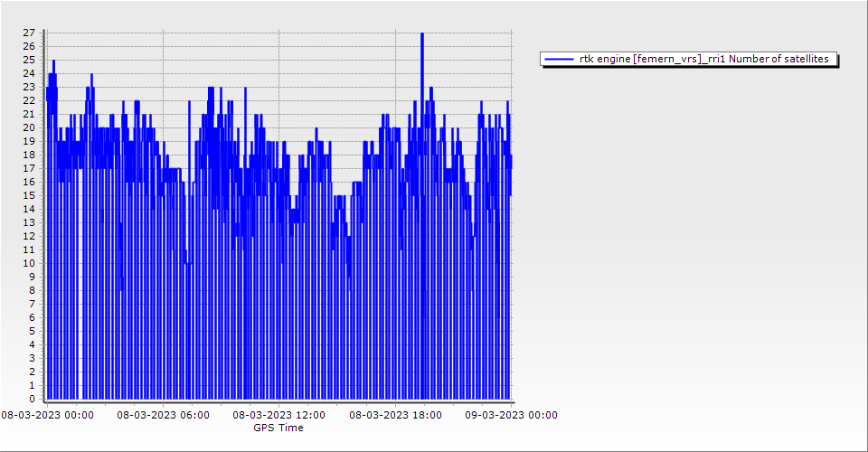Click the 27 value on the y-axis

(29, 33)
